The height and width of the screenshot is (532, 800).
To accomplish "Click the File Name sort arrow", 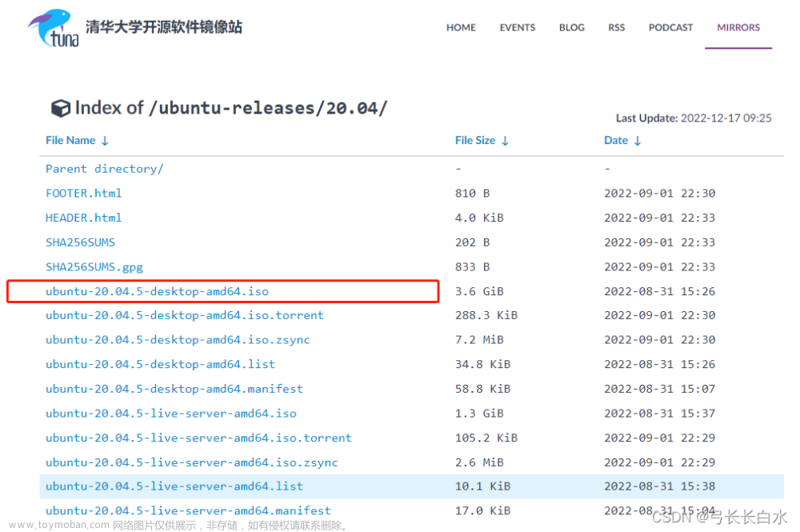I will point(105,140).
